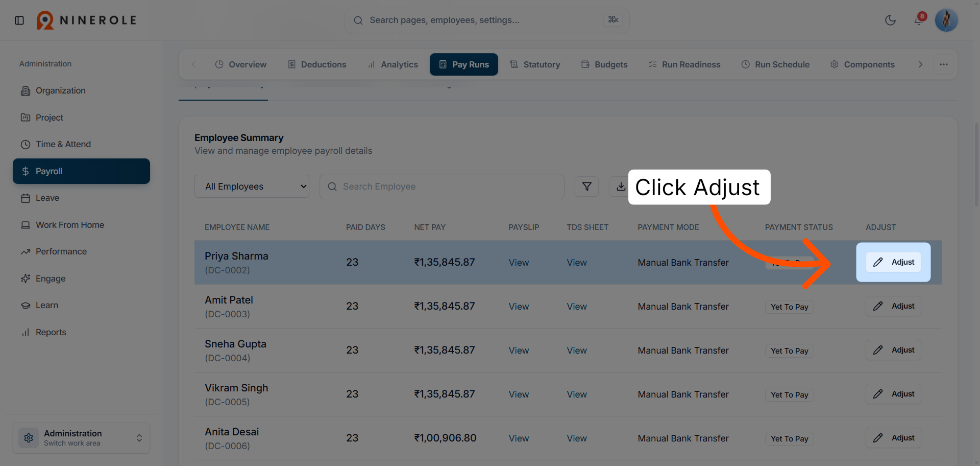This screenshot has width=980, height=466.
Task: Open Leave section
Action: 81,198
